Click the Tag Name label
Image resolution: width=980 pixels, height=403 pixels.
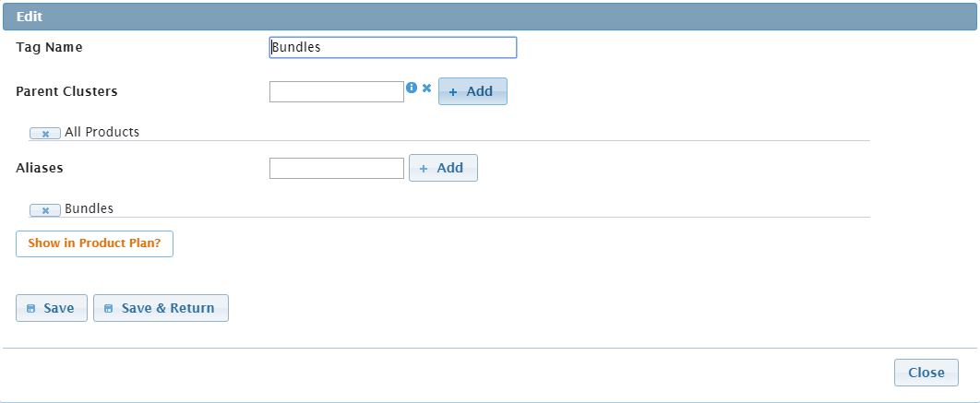coord(50,47)
